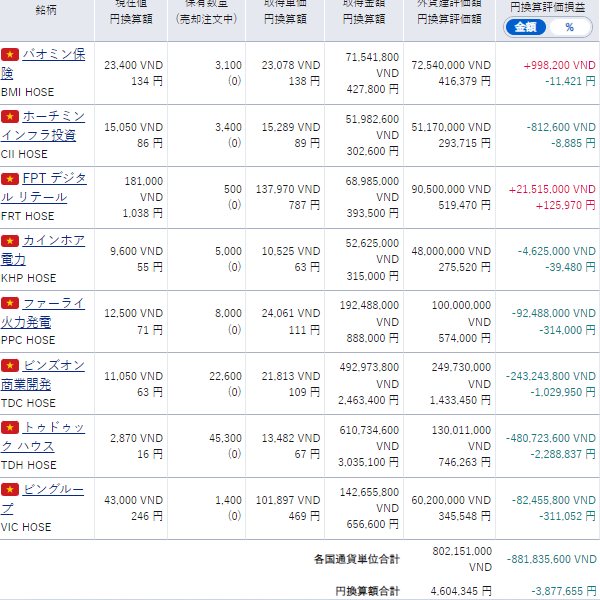The width and height of the screenshot is (600, 600).
Task: Click the 銘柄 column header
Action: tap(46, 10)
